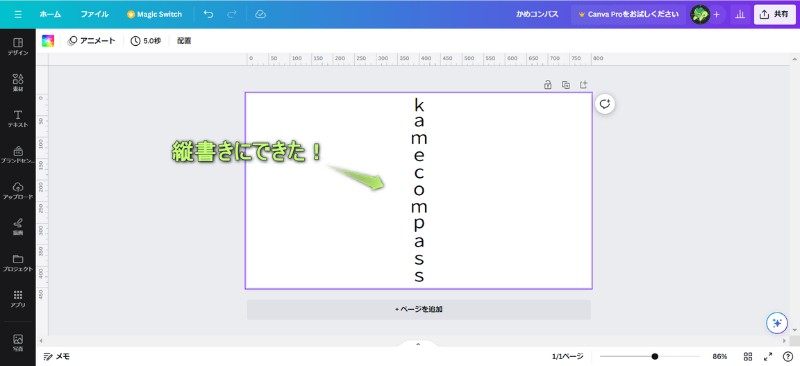Click the undo arrow

pos(208,14)
